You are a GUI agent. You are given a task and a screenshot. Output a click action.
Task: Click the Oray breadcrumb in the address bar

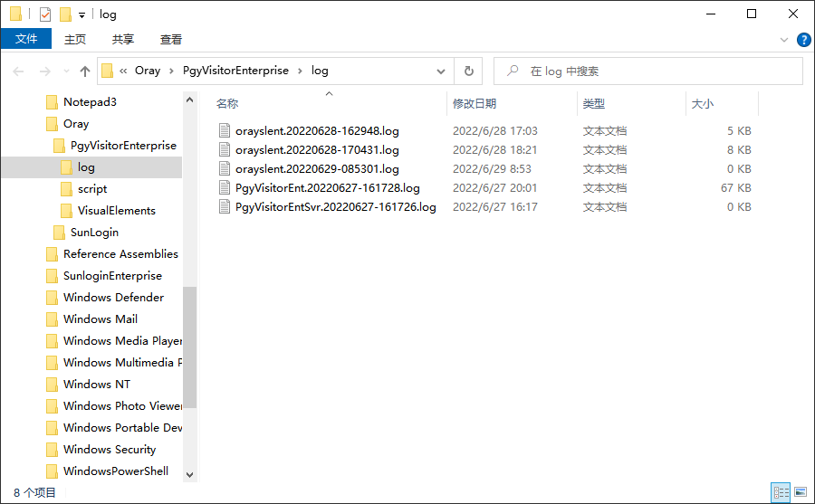[148, 71]
